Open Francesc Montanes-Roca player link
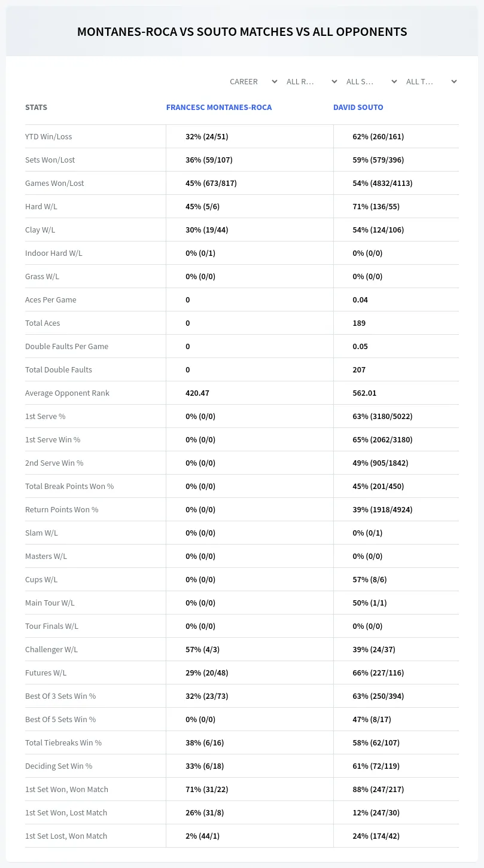 (x=219, y=108)
